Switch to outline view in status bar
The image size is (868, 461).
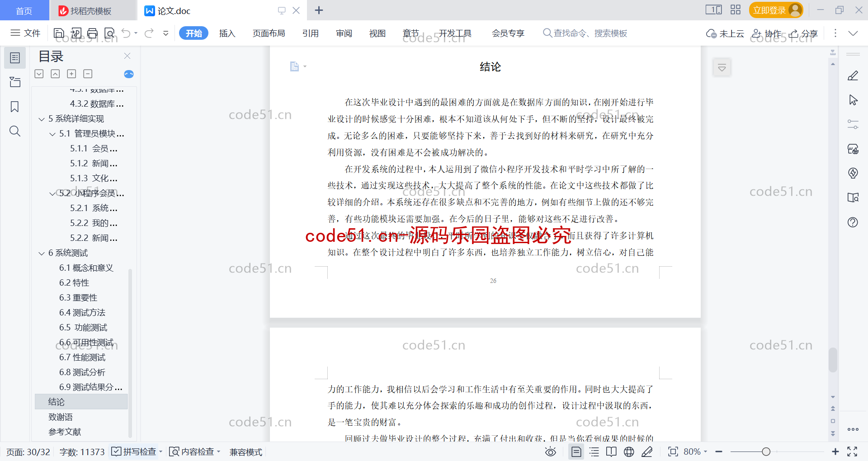tap(594, 452)
